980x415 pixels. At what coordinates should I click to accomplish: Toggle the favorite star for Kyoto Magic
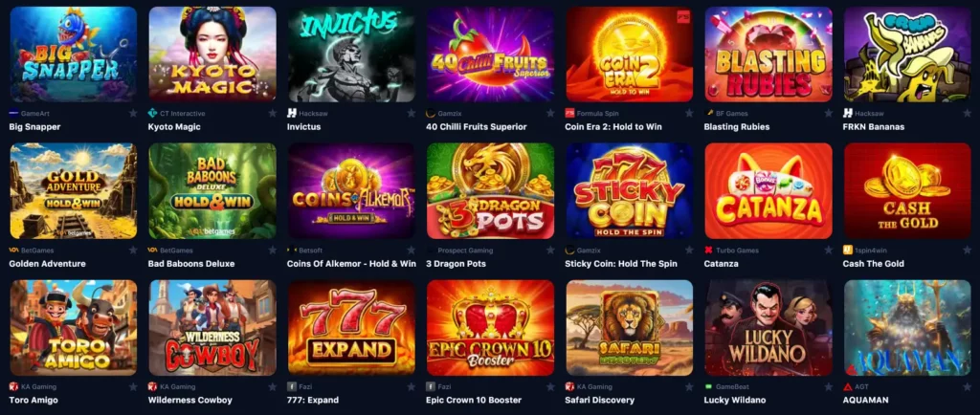click(x=272, y=114)
